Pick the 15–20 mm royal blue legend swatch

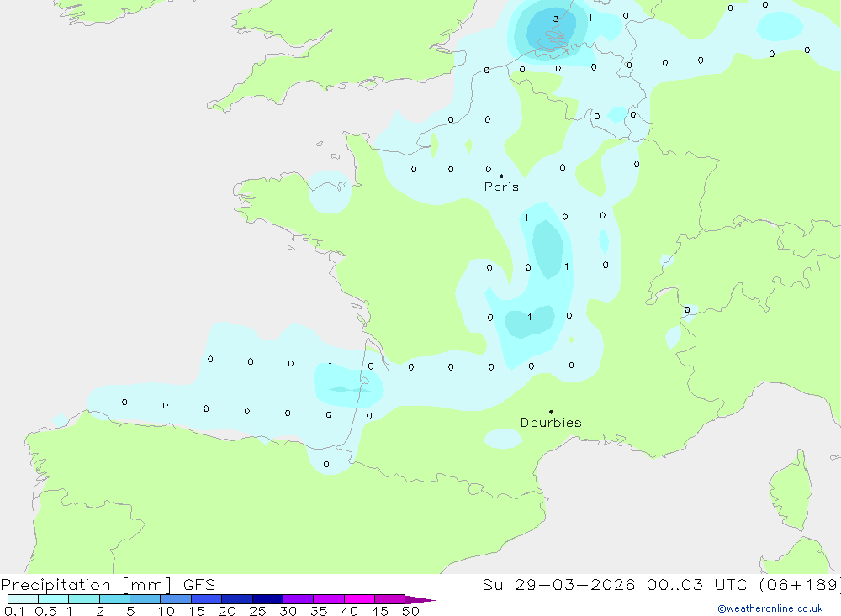click(206, 599)
